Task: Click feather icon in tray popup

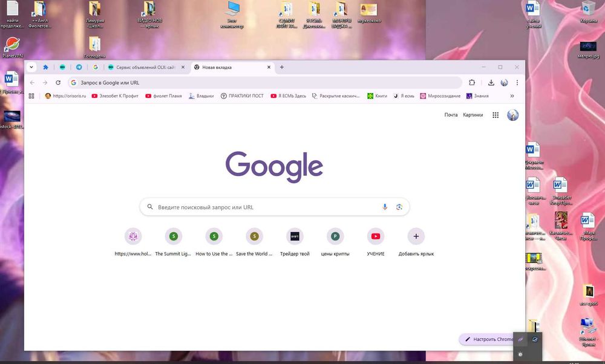Action: coord(520,339)
